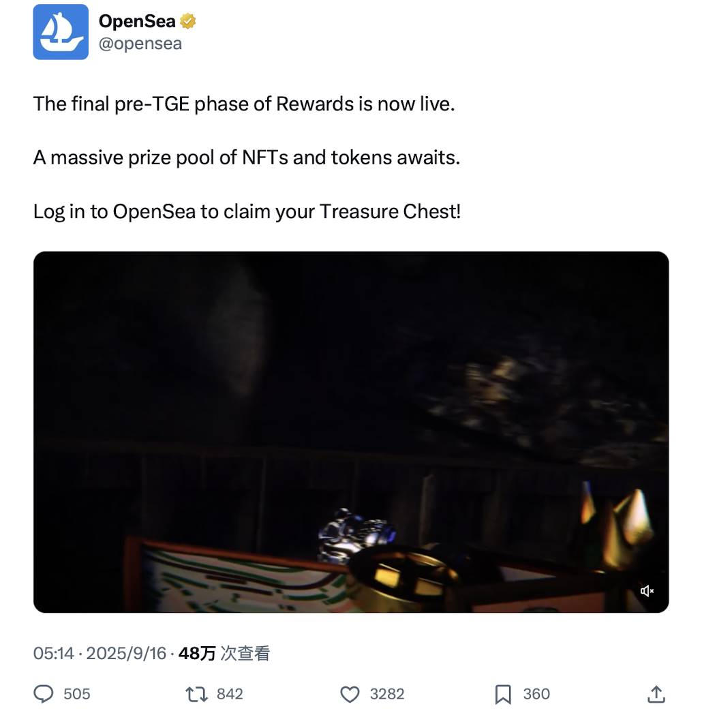
Task: Unmute the video with the speaker icon
Action: 647,591
